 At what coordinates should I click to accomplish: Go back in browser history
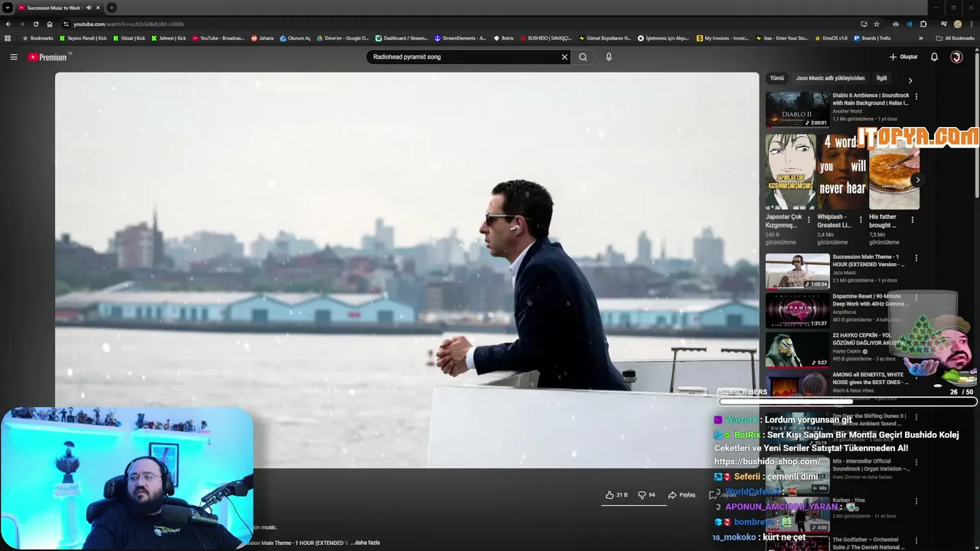[8, 24]
